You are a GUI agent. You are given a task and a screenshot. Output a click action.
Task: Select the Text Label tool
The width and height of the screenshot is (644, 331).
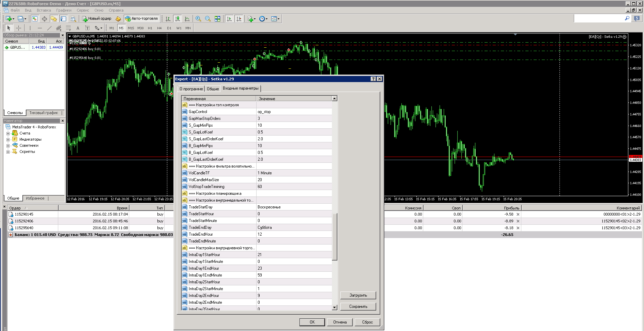pyautogui.click(x=88, y=28)
